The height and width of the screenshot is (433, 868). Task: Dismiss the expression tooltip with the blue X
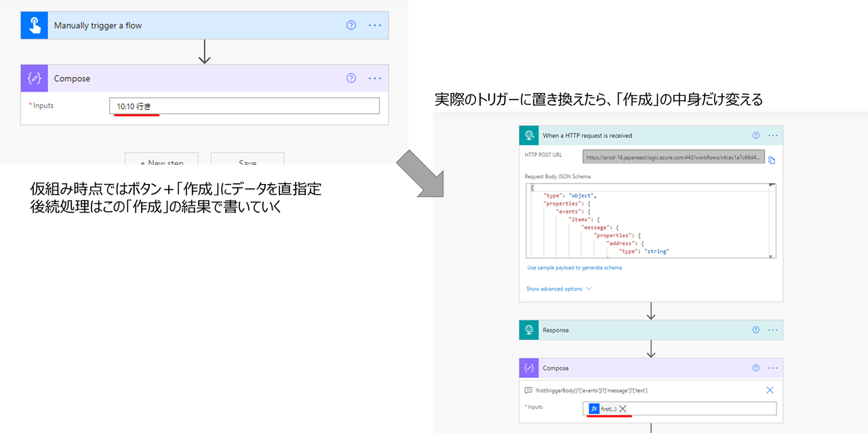click(770, 390)
